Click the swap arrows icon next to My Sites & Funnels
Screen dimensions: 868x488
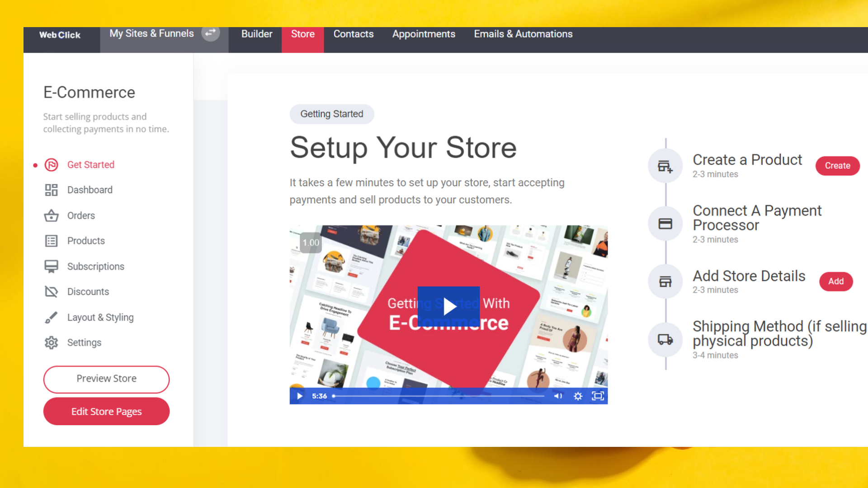tap(210, 33)
